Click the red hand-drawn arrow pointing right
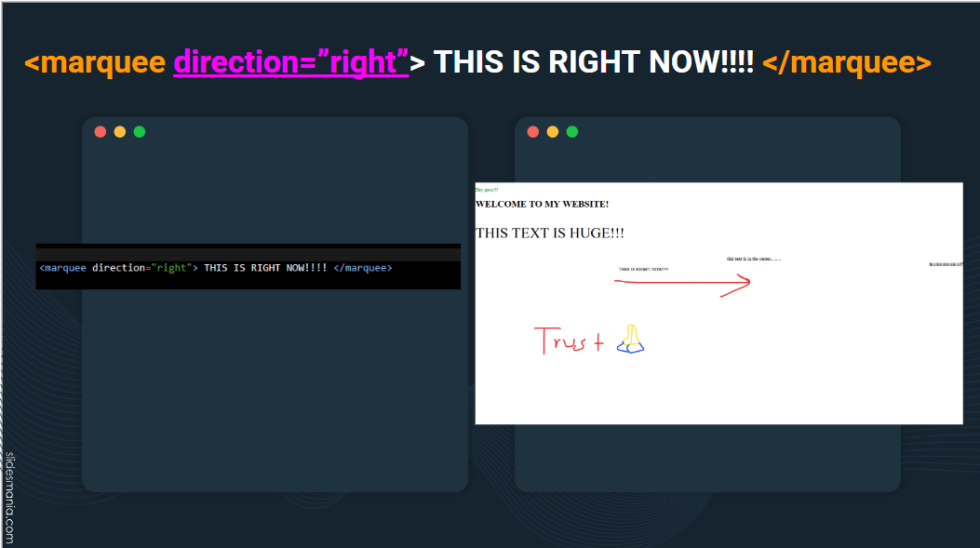Image resolution: width=980 pixels, height=548 pixels. coord(682,285)
